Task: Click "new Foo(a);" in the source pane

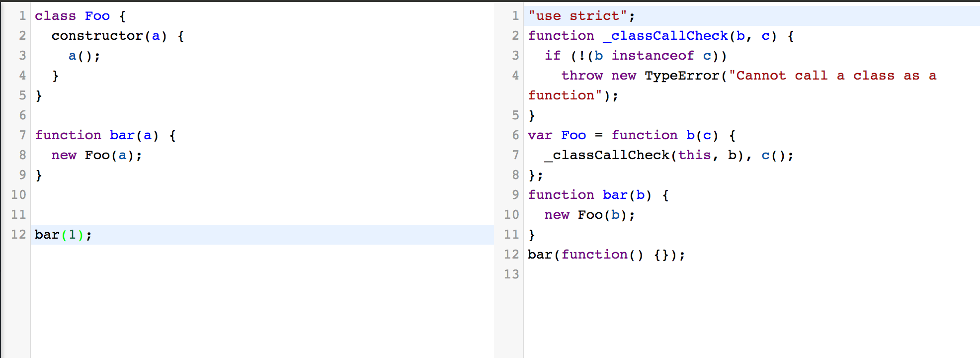Action: coord(97,155)
